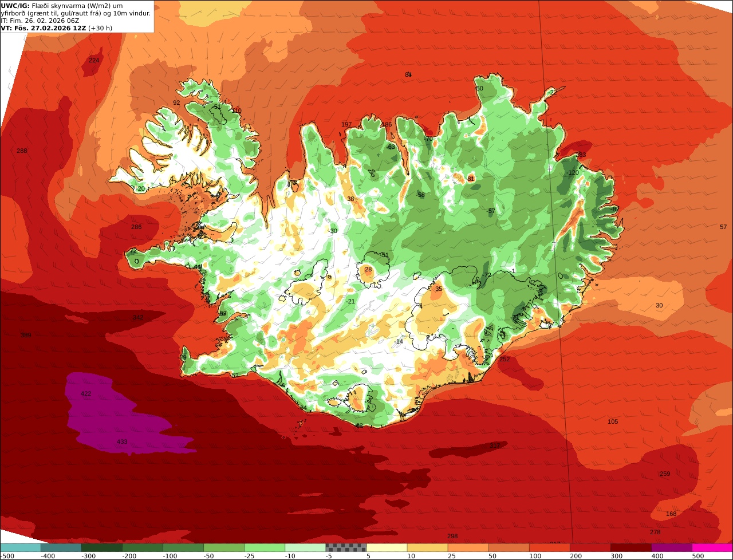
Task: Click the 81 value in North Iceland
Action: [471, 179]
